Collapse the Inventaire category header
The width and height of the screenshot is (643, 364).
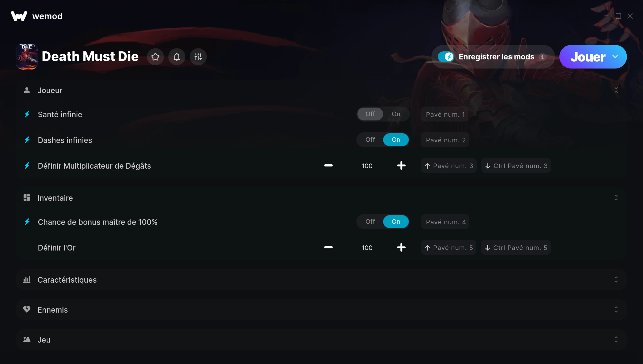pyautogui.click(x=322, y=198)
